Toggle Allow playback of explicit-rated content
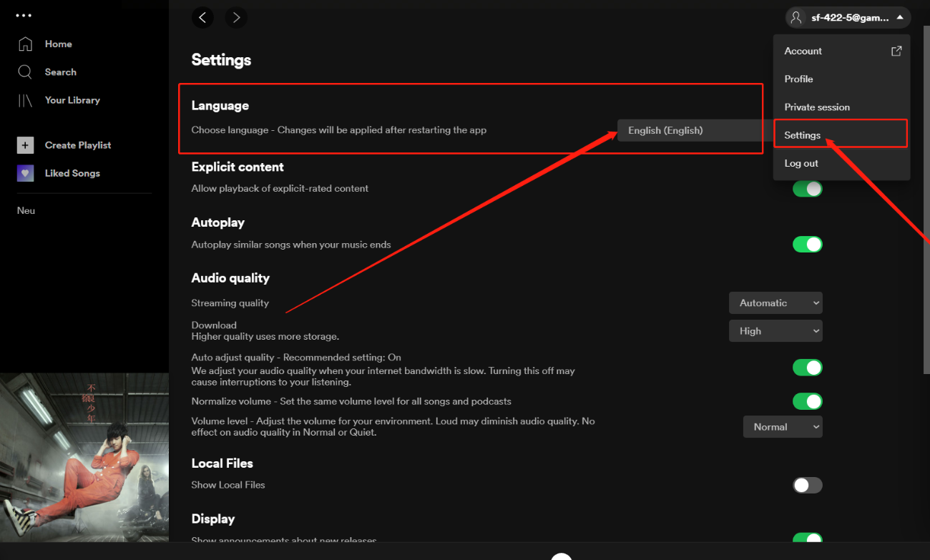Screen dimensions: 930x560 [x=807, y=189]
